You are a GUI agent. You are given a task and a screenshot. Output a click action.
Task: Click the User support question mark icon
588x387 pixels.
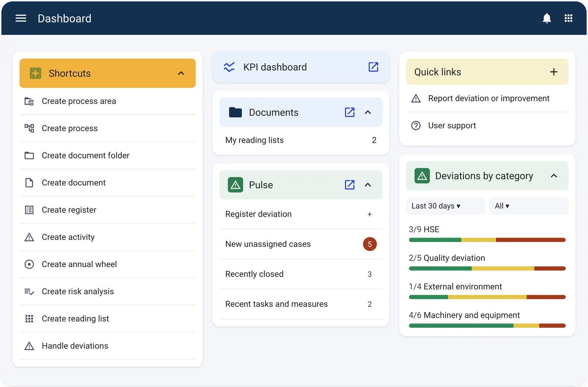(416, 126)
